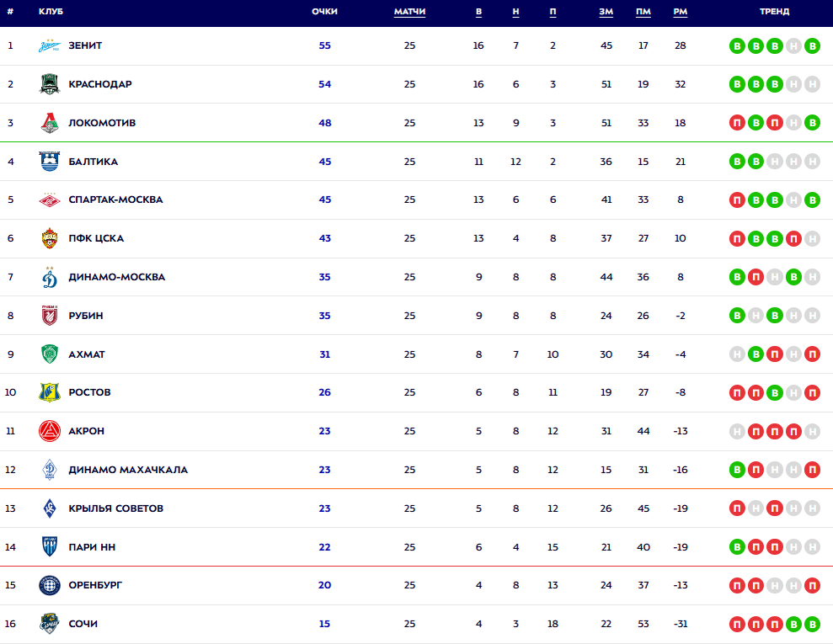Click the Krasnodar club crest
Viewport: 833px width, 644px height.
[50, 84]
